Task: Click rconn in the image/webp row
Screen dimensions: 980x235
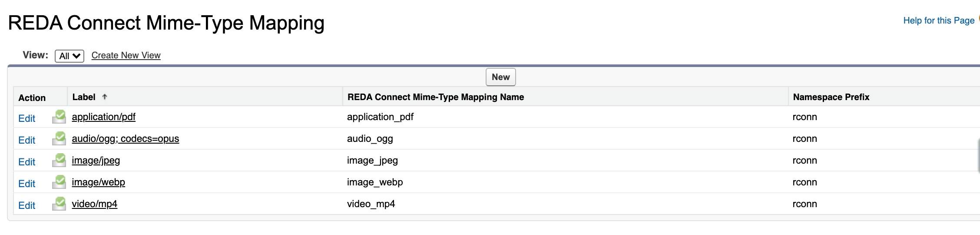Action: pyautogui.click(x=805, y=182)
